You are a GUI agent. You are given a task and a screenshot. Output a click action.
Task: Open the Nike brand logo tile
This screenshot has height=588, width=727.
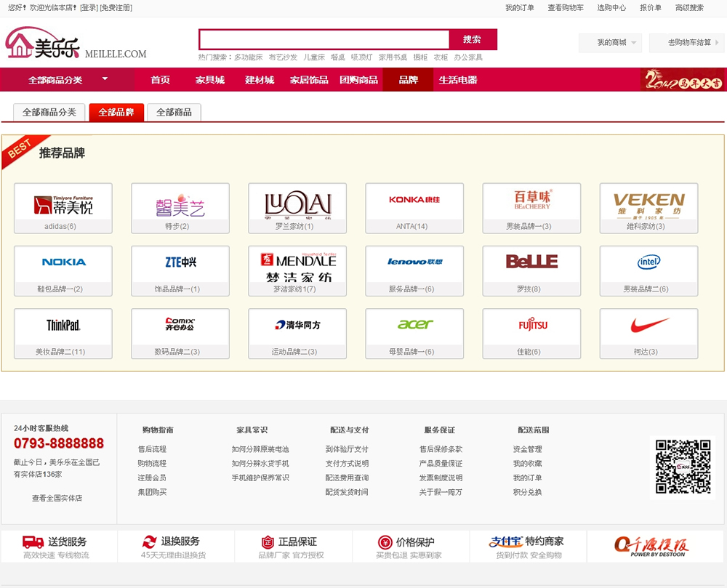[x=648, y=325]
